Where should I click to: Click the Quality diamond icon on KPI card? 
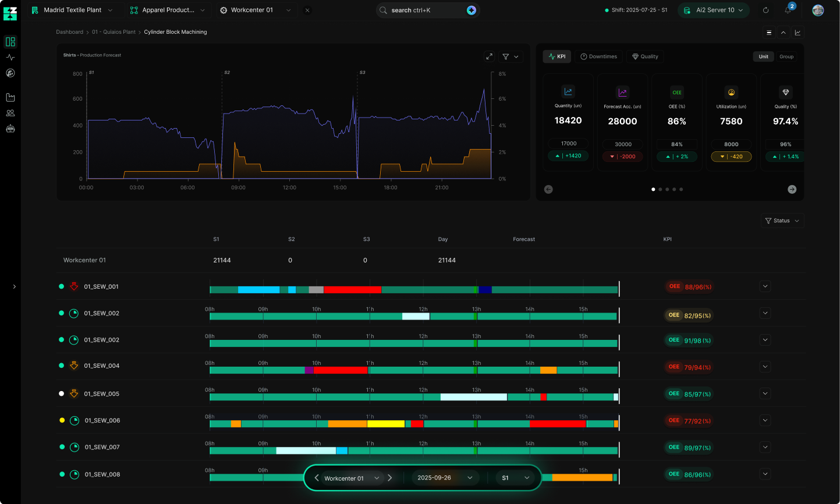785,91
